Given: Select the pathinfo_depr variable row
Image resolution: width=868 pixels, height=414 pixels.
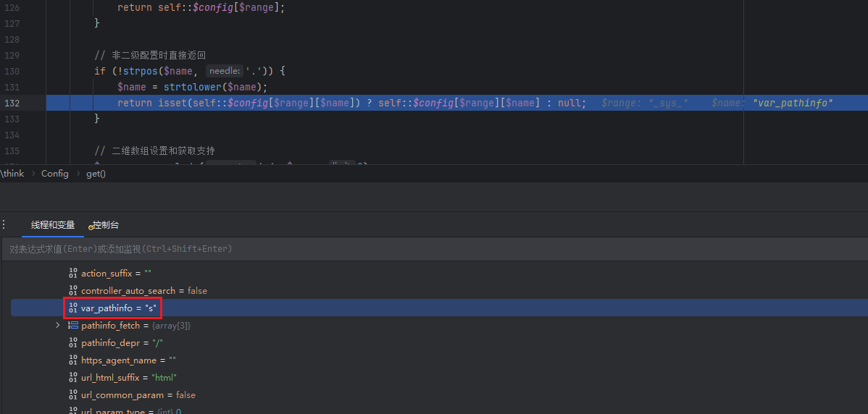Looking at the screenshot, I should click(x=440, y=343).
